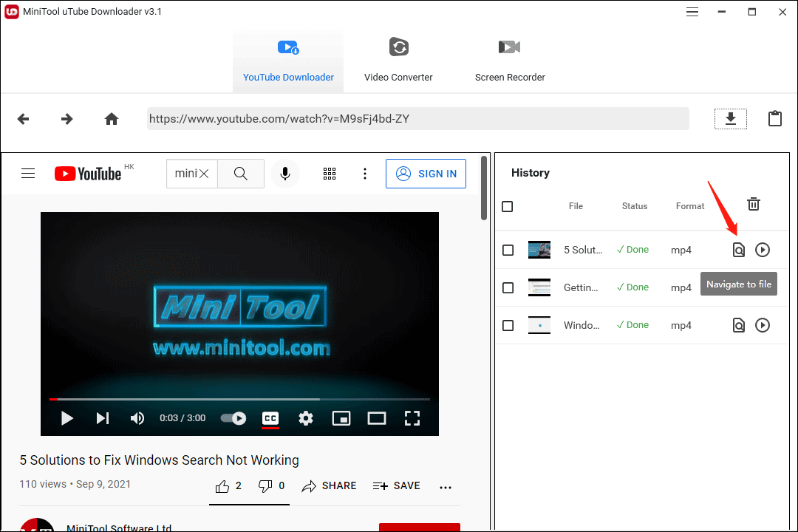Check the select-all box in History header

508,206
